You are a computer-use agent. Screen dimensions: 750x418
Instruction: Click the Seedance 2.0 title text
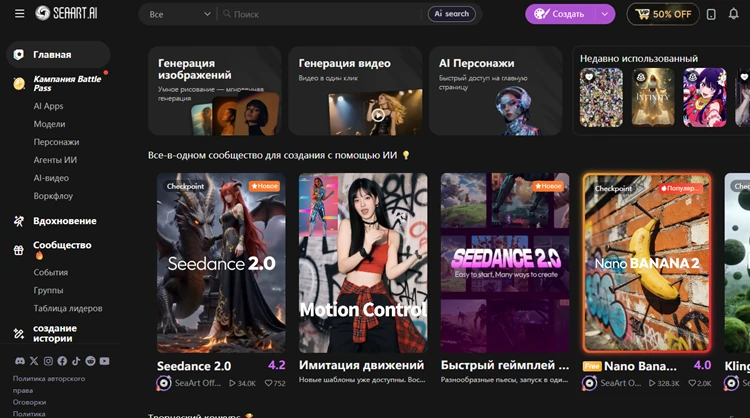pyautogui.click(x=194, y=366)
